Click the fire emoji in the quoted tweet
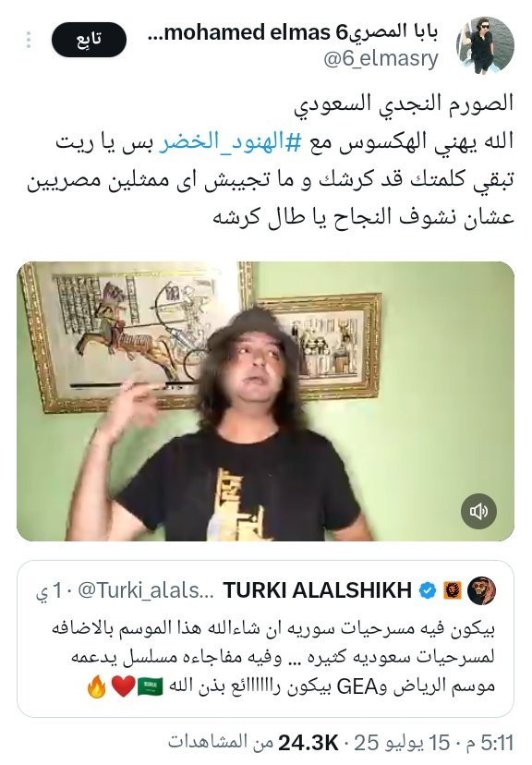532x765 pixels. click(97, 686)
